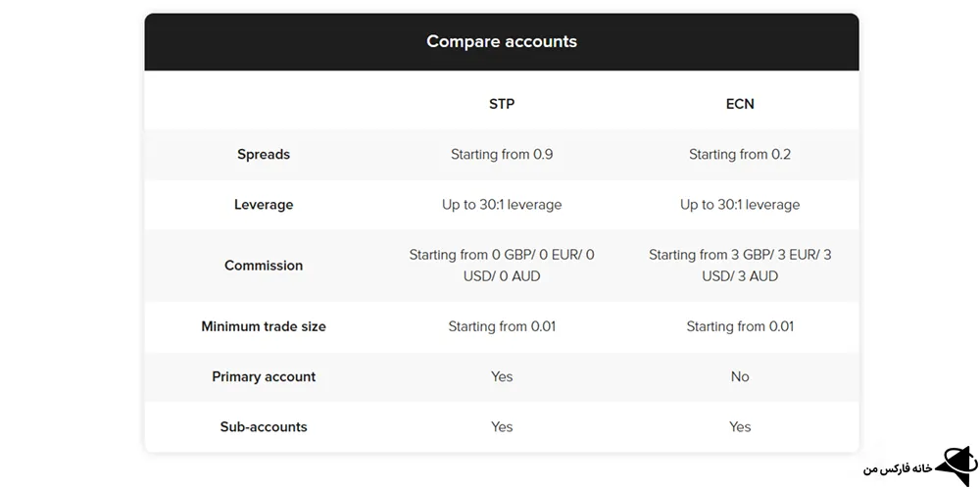Click the Leverage row label
This screenshot has width=980, height=490.
(264, 205)
